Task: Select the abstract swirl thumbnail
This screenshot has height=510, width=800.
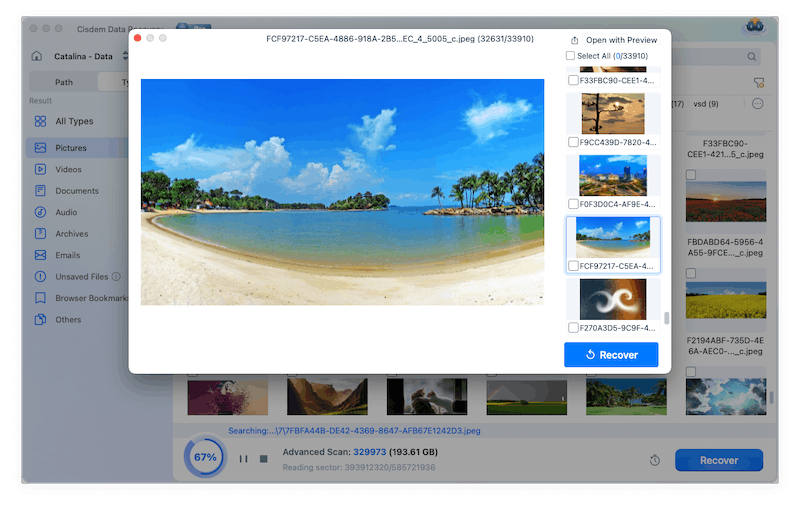Action: (x=613, y=299)
